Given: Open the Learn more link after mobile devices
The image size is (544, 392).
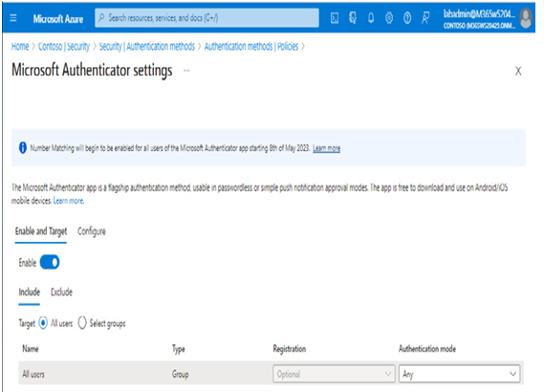Looking at the screenshot, I should pos(68,201).
